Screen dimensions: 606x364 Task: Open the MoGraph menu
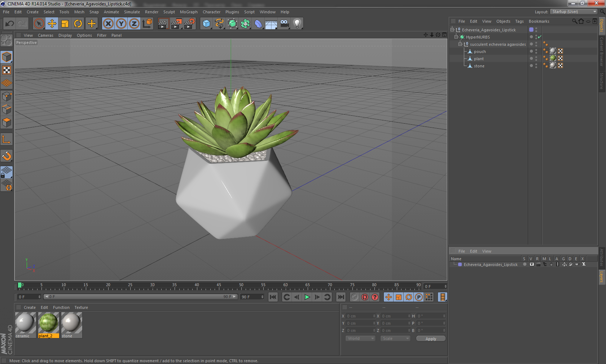(189, 12)
